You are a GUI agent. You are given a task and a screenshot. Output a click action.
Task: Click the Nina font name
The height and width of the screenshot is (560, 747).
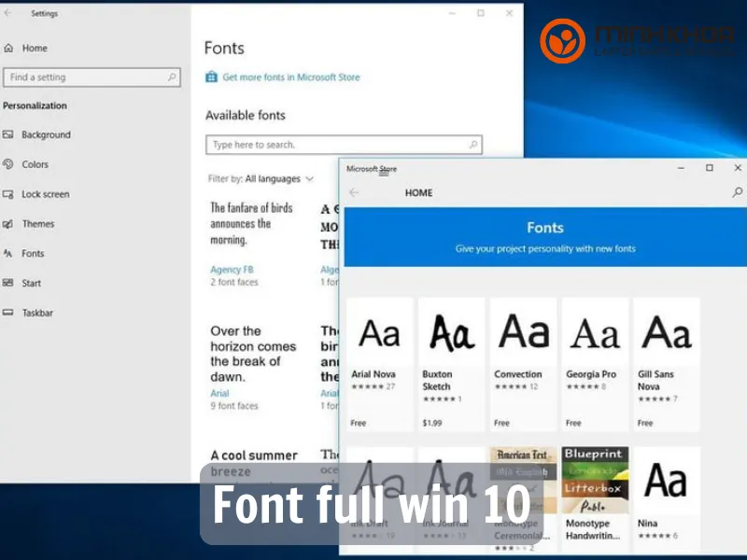[x=647, y=524]
